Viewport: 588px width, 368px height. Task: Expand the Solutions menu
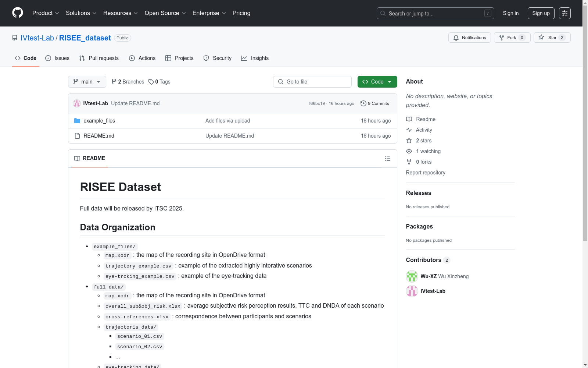81,13
